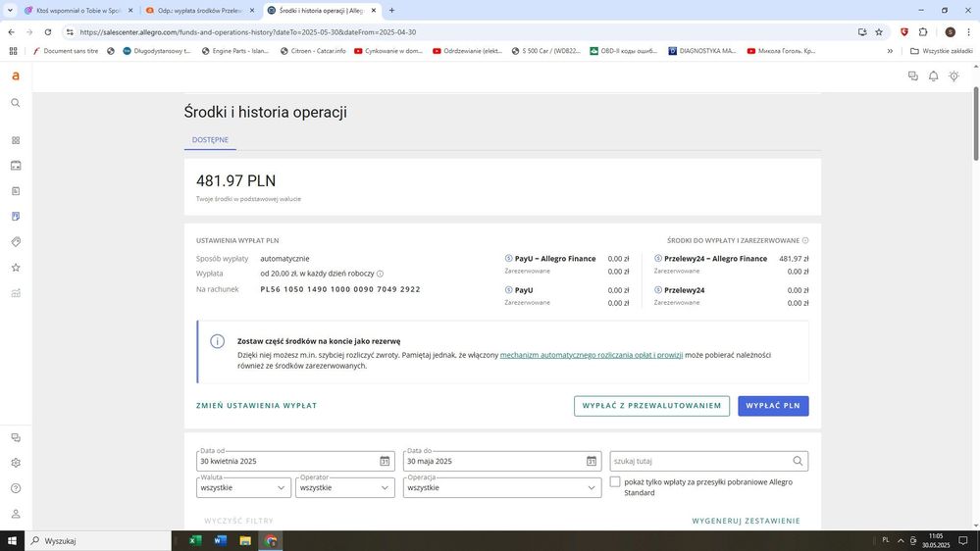The width and height of the screenshot is (980, 551).
Task: Open the user account icon in the sidebar
Action: click(16, 514)
